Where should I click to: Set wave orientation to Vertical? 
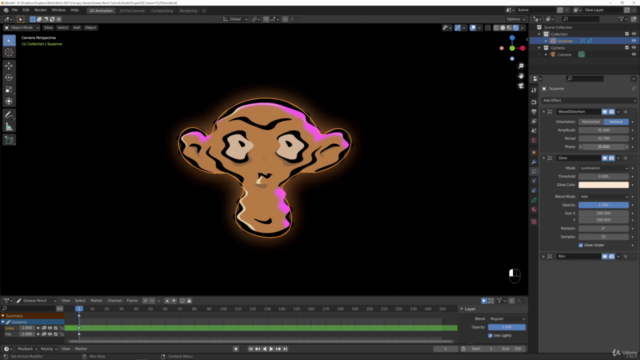(x=616, y=122)
